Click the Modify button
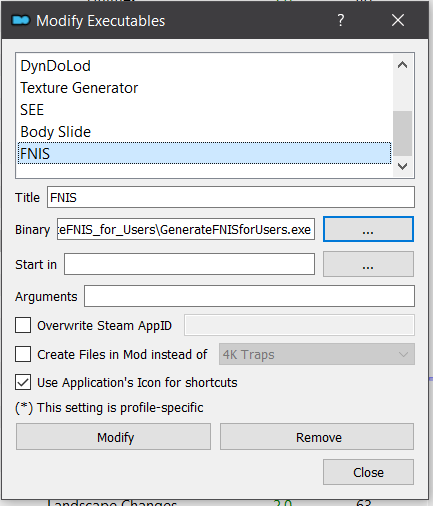 pyautogui.click(x=113, y=437)
